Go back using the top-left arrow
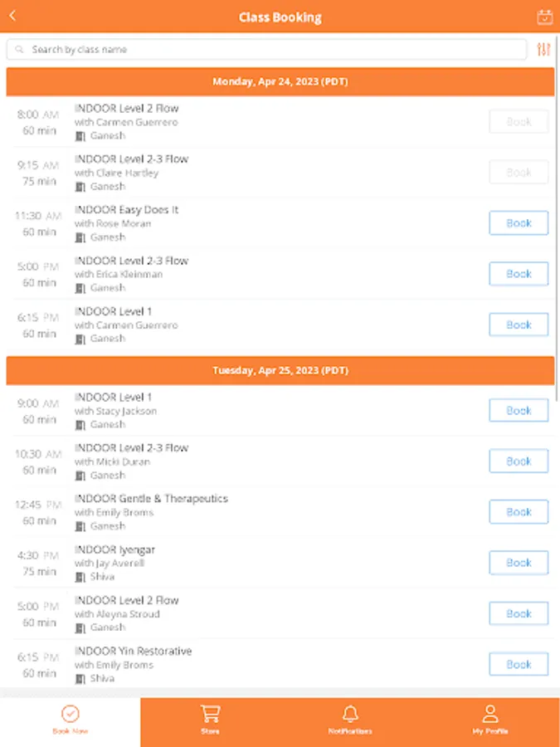 point(12,17)
